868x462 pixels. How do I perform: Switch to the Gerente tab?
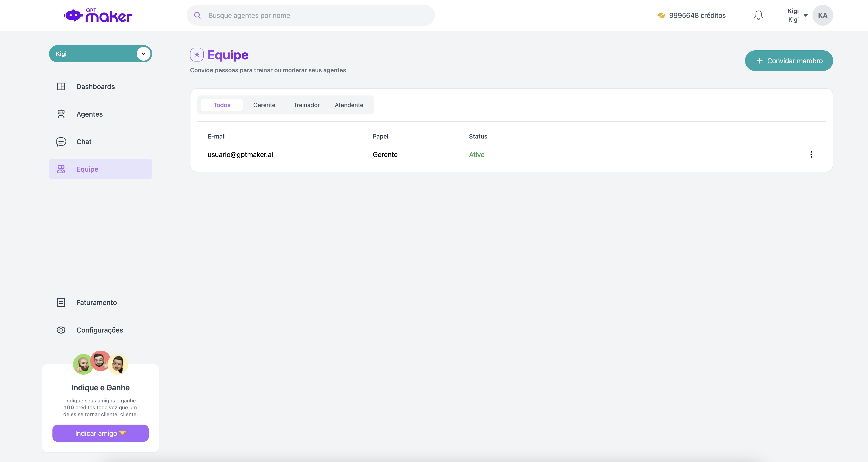coord(264,105)
